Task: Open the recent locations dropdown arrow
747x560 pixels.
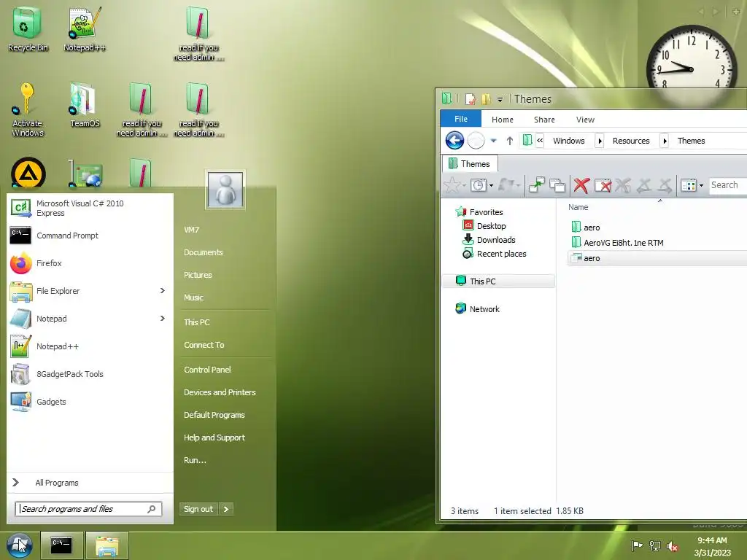Action: [x=494, y=141]
